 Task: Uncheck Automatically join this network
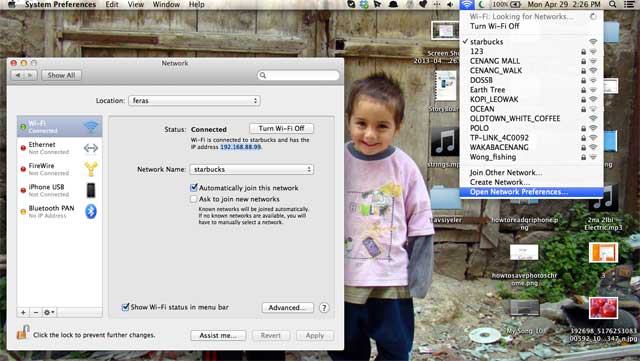tap(194, 188)
